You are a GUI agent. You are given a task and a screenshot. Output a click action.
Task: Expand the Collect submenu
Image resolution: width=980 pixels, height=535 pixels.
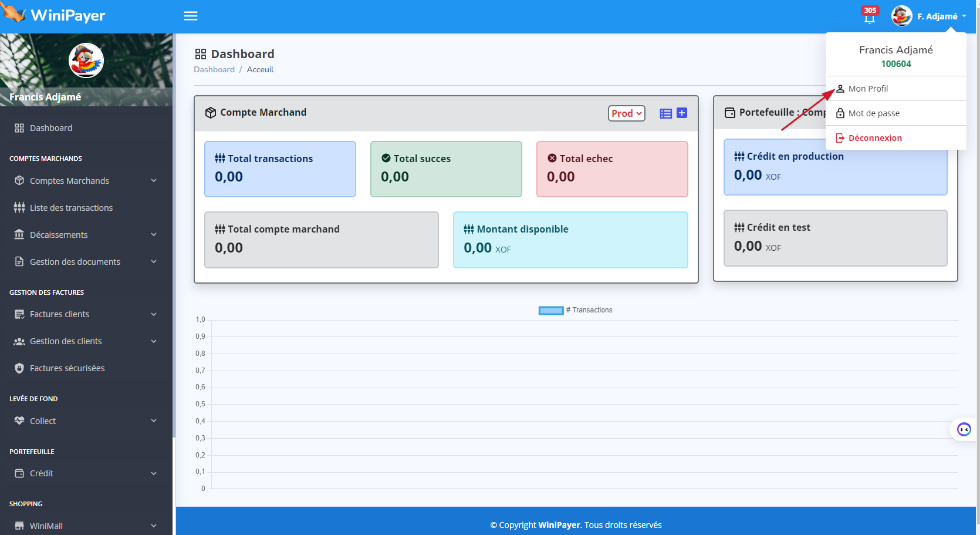pos(86,421)
